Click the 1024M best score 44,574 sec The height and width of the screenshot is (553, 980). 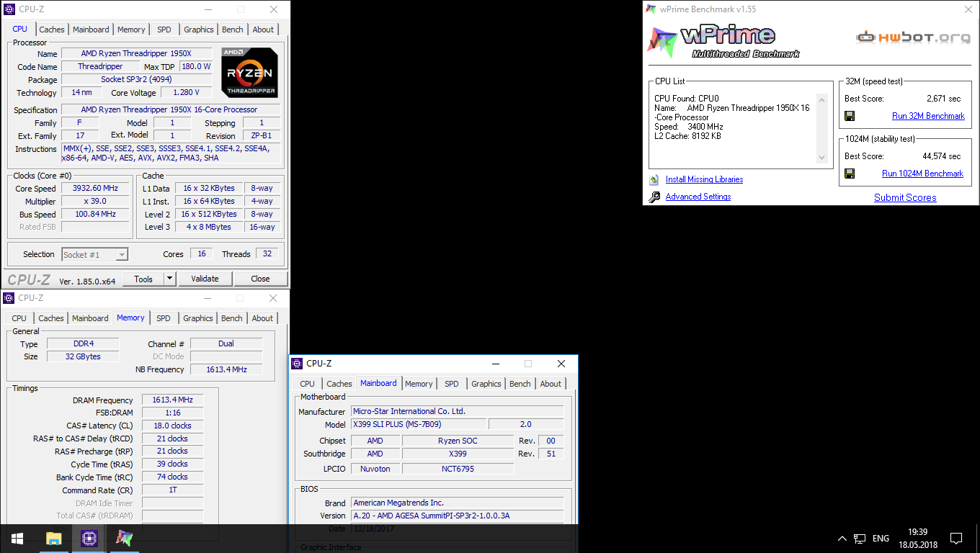[x=941, y=156]
